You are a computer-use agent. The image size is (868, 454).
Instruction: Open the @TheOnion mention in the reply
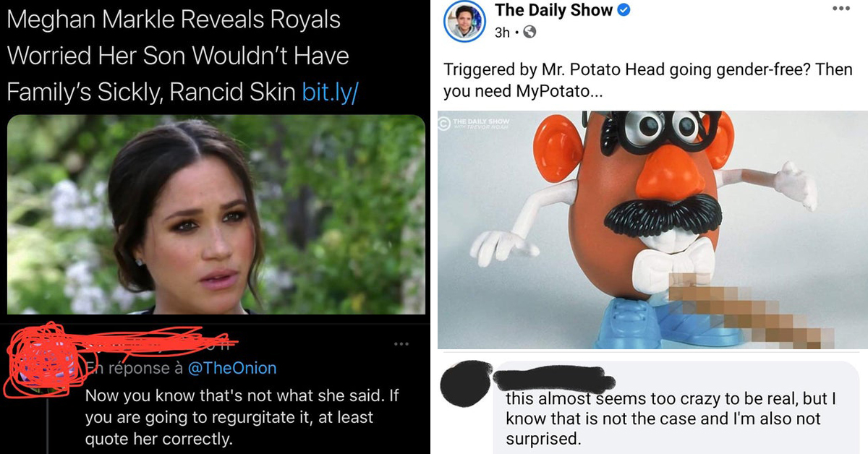pyautogui.click(x=231, y=368)
